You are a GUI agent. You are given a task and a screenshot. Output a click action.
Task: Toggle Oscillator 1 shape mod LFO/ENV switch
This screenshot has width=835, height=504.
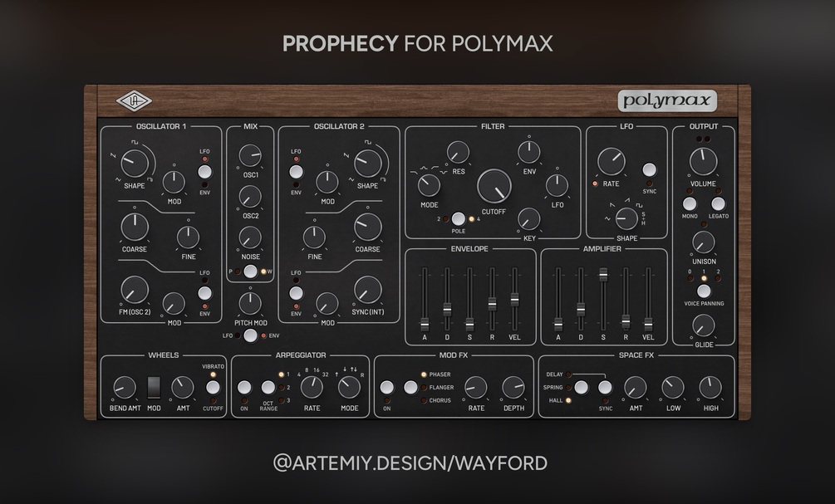204,172
